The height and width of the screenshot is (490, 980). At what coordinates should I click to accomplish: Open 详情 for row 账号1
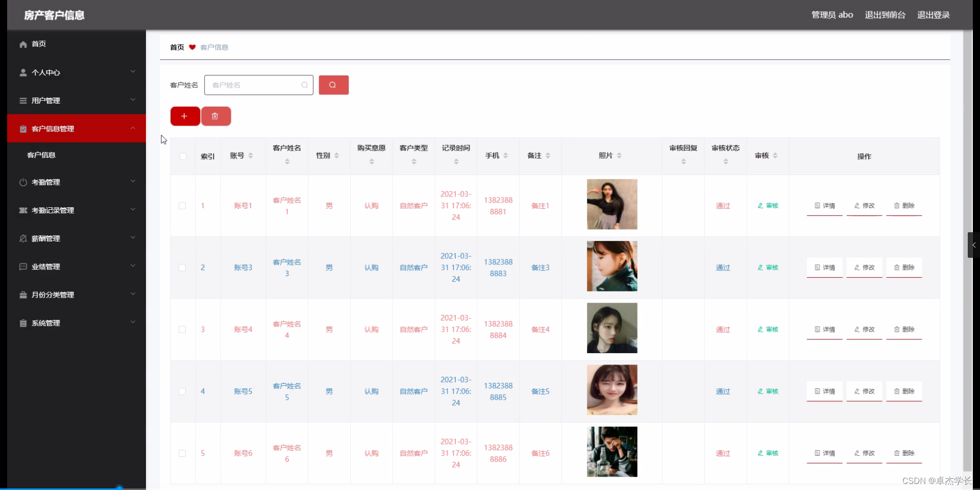(x=825, y=206)
